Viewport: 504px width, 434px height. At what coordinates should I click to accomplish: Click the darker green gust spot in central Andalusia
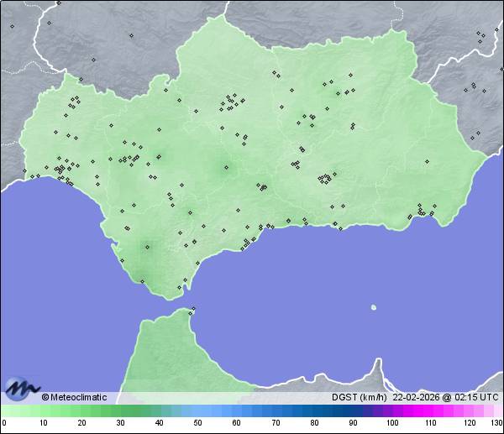[x=225, y=168]
